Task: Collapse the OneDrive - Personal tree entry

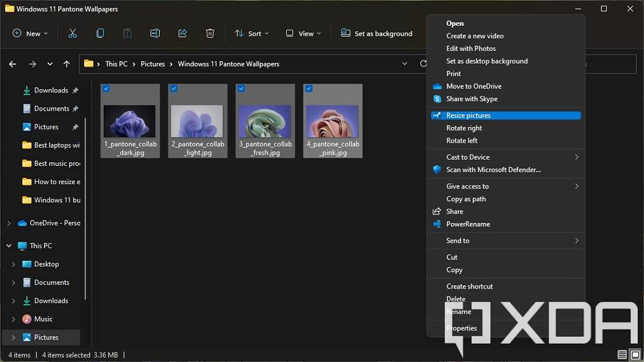Action: [9, 223]
